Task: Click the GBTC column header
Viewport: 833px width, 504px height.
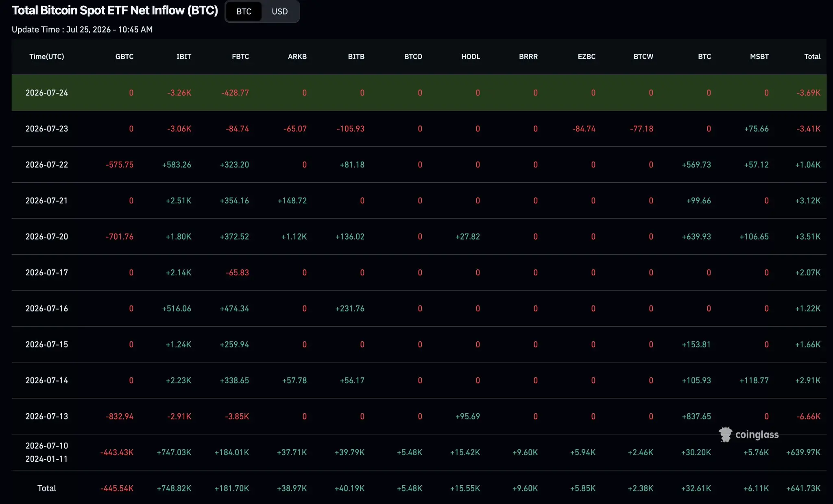Action: [x=124, y=57]
